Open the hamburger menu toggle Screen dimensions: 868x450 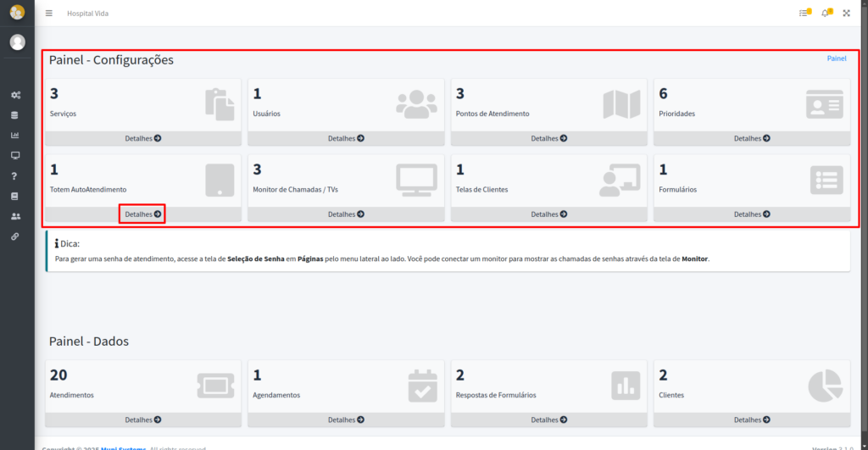(48, 14)
